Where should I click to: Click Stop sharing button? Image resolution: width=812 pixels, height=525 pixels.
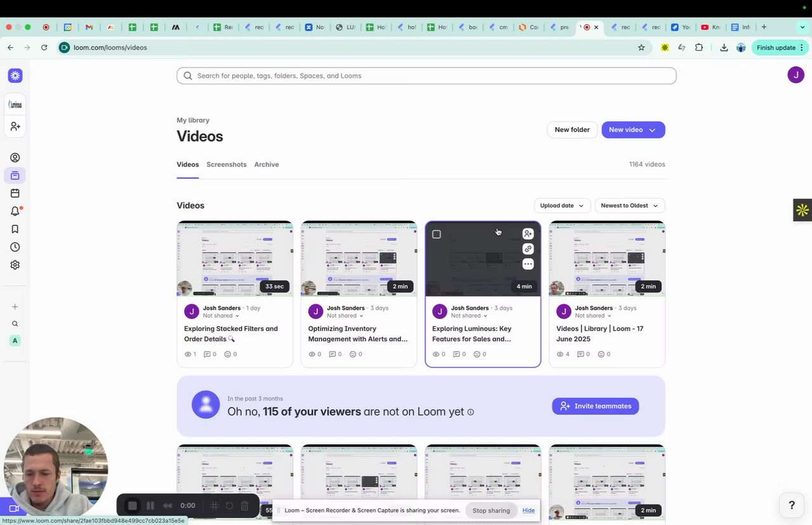pyautogui.click(x=491, y=510)
